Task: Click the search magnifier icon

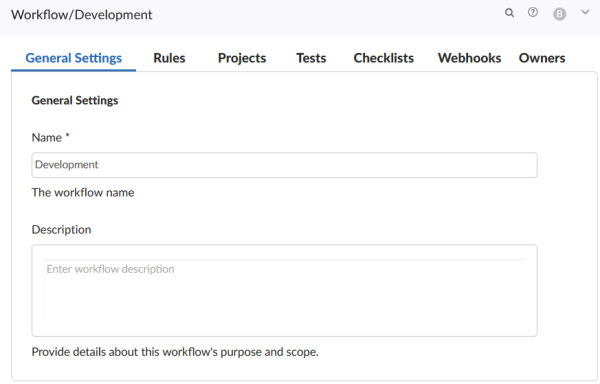Action: coord(509,13)
